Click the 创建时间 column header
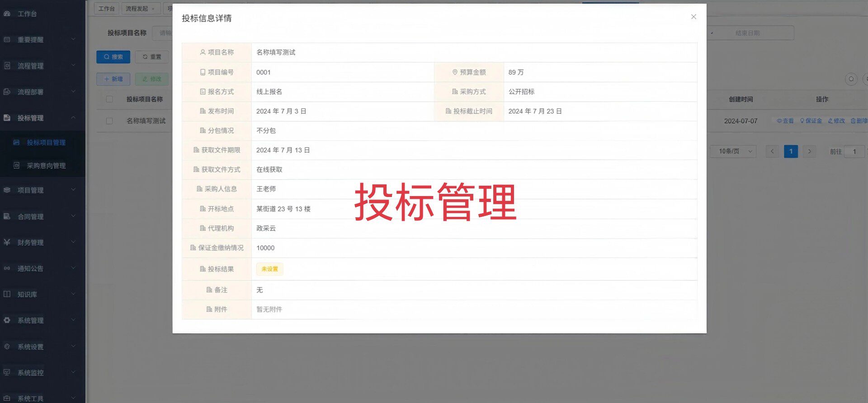868x403 pixels. (741, 99)
